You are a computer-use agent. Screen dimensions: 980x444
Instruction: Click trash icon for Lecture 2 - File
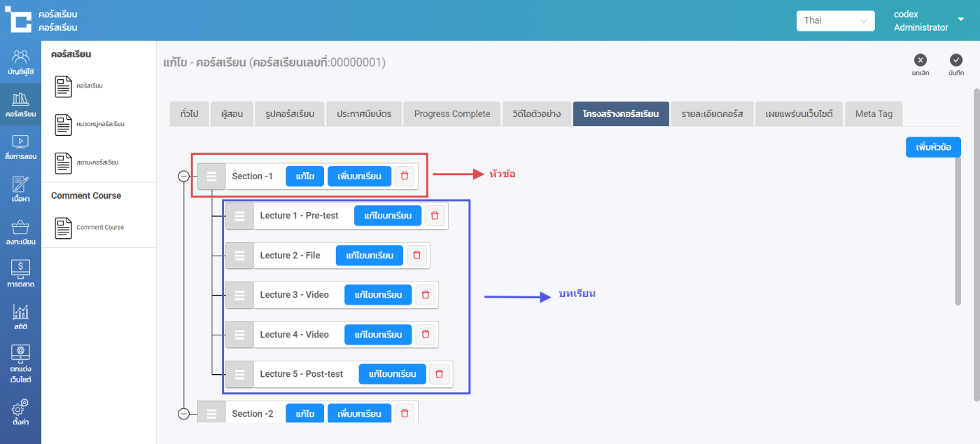[416, 256]
